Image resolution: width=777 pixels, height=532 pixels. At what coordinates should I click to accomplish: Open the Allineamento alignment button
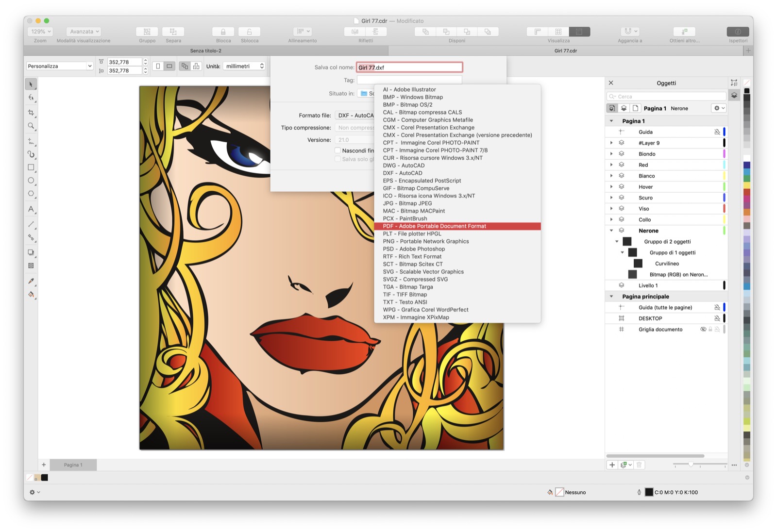pyautogui.click(x=303, y=32)
